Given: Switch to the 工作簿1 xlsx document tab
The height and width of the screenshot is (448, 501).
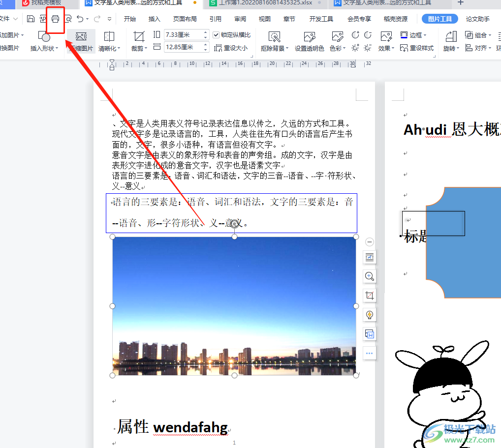Looking at the screenshot, I should point(265,2).
